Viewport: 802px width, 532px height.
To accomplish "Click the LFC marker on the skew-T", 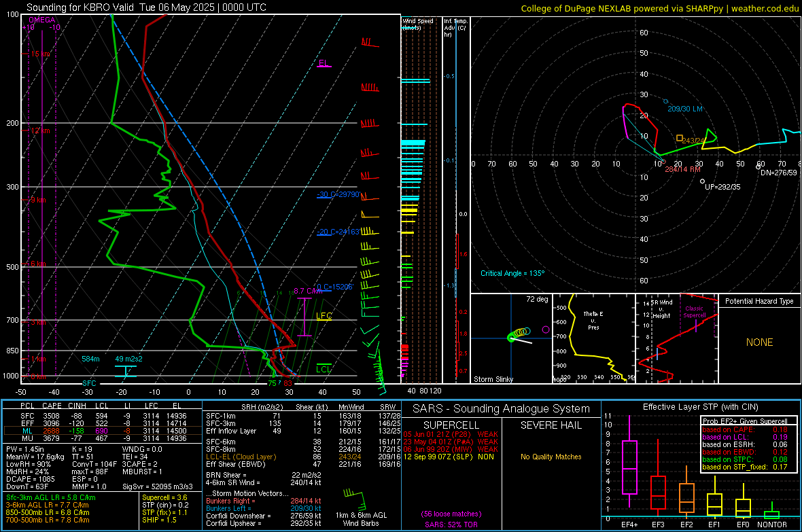I will coord(324,317).
